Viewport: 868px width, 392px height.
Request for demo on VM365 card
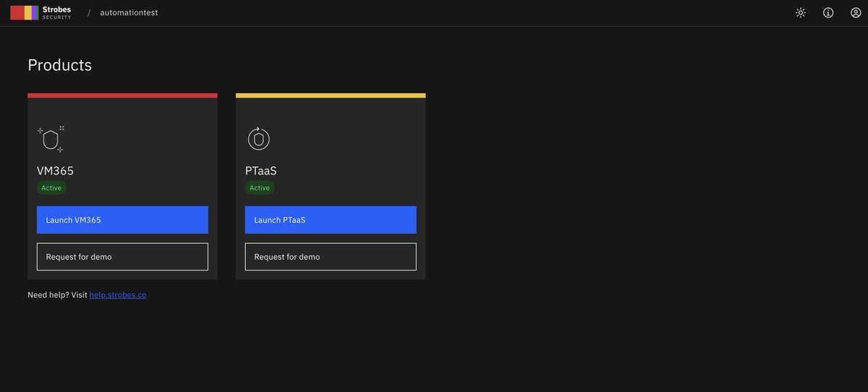coord(122,257)
